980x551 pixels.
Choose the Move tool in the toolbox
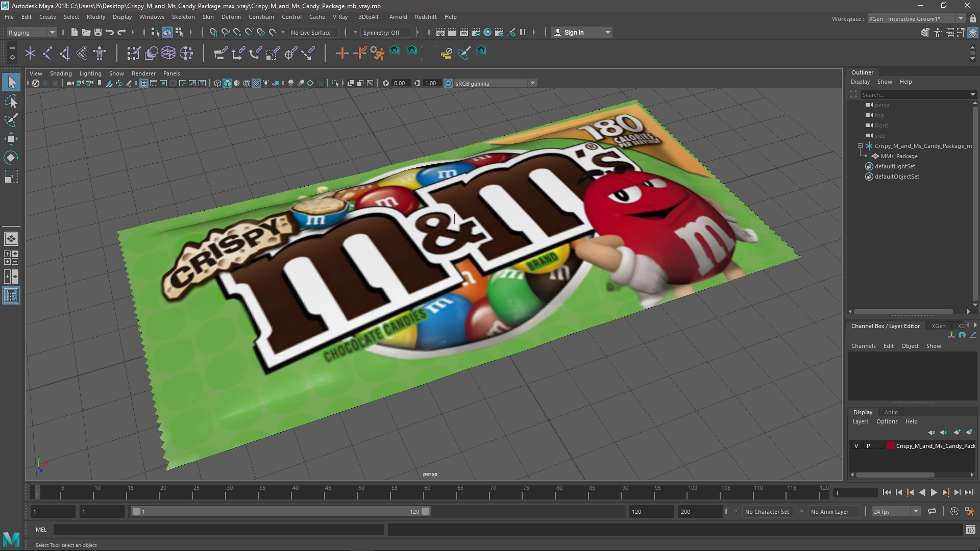pyautogui.click(x=11, y=139)
